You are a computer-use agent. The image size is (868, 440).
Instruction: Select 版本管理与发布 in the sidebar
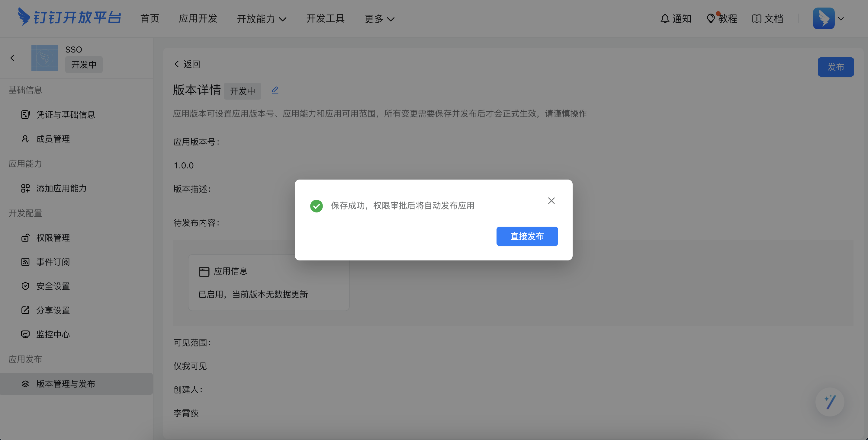[x=76, y=384]
